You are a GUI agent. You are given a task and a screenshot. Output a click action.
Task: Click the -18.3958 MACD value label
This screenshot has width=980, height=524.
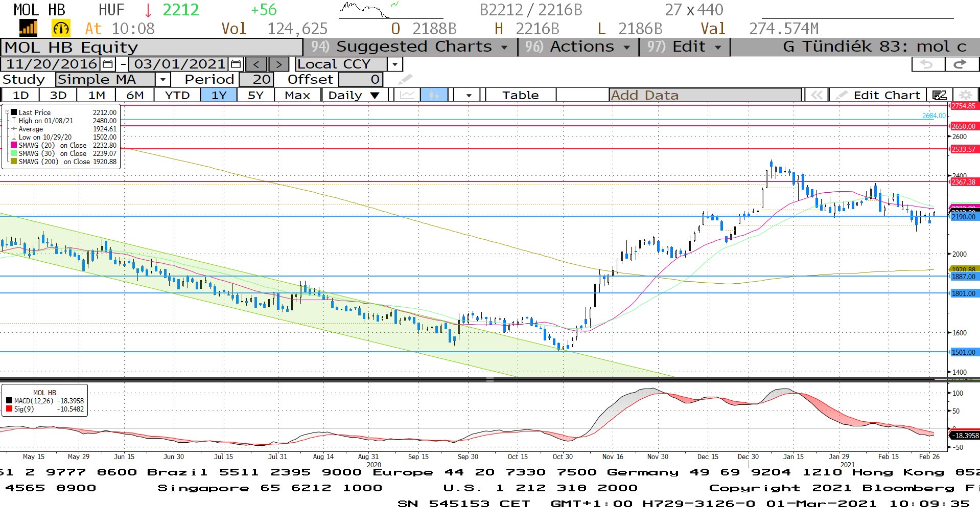[x=964, y=436]
